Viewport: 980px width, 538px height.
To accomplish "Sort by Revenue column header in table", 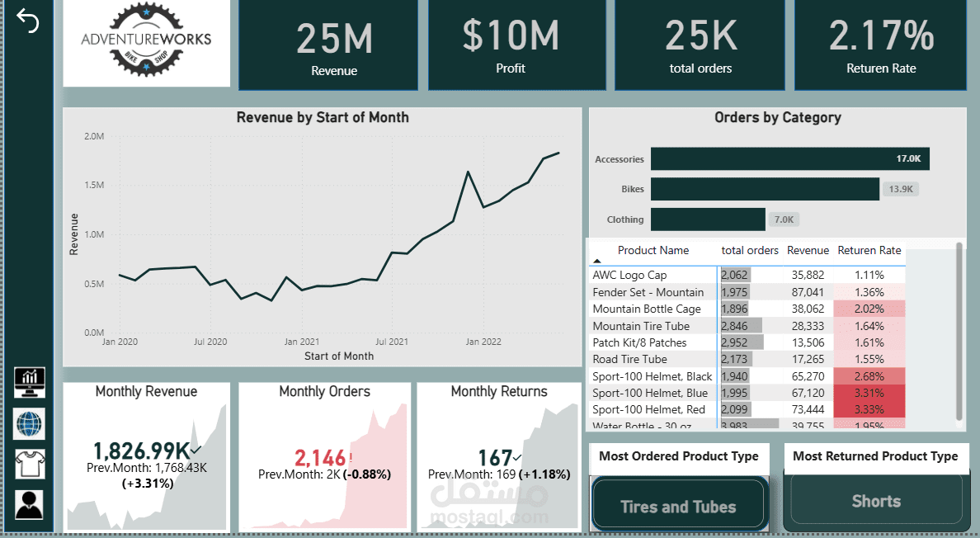I will pos(808,250).
